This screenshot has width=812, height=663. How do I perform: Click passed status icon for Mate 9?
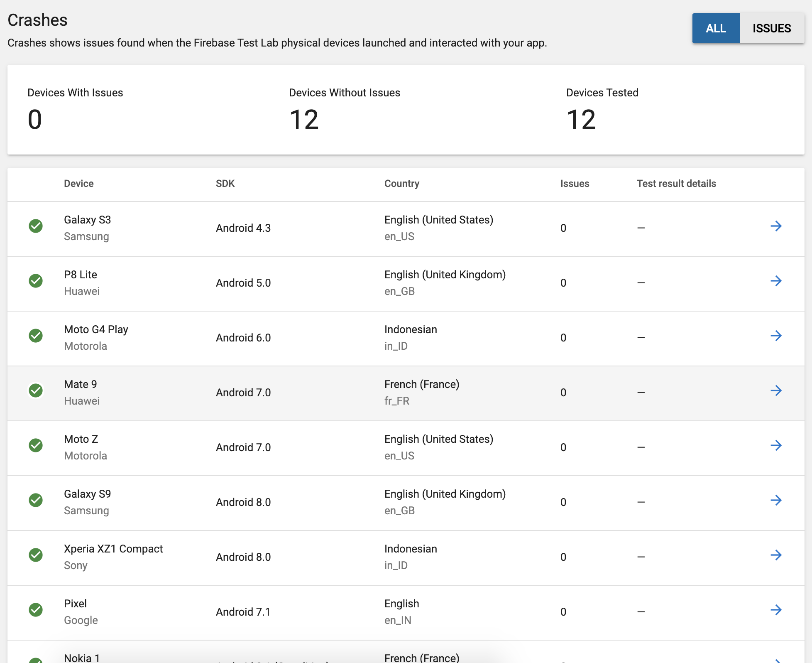pyautogui.click(x=36, y=391)
